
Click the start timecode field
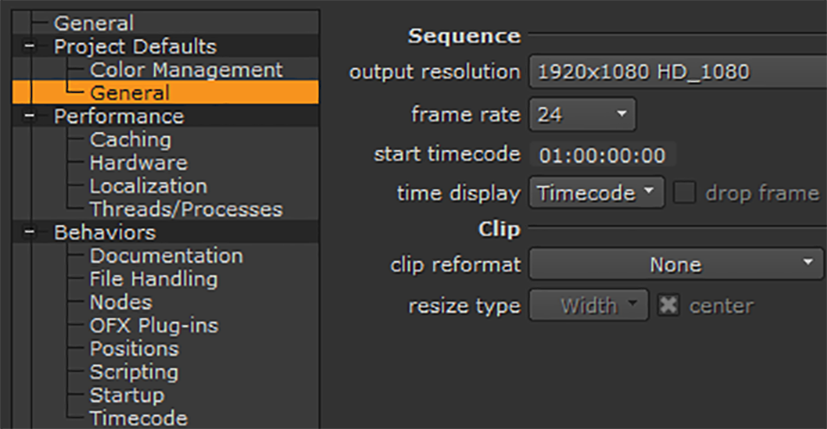(602, 155)
